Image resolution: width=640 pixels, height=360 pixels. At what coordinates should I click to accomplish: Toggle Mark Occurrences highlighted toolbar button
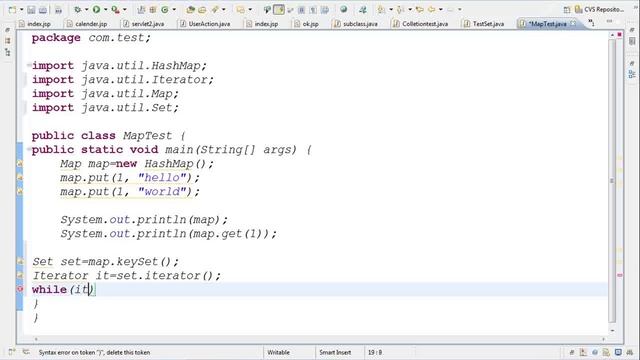pos(279,9)
